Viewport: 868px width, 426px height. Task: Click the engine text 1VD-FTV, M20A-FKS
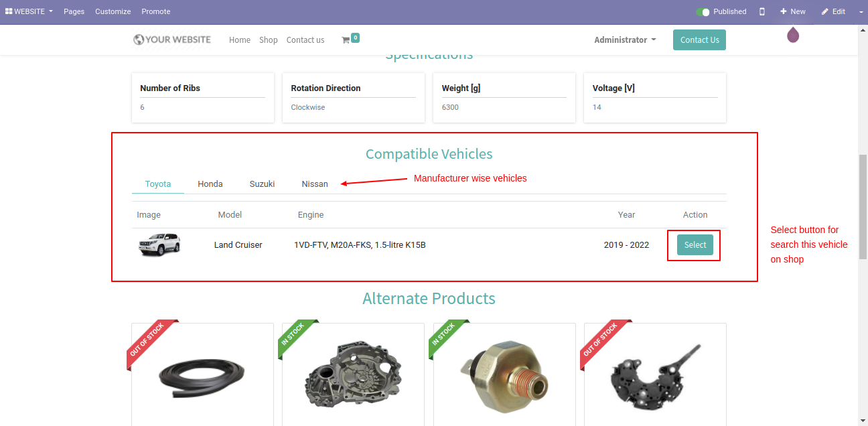360,245
